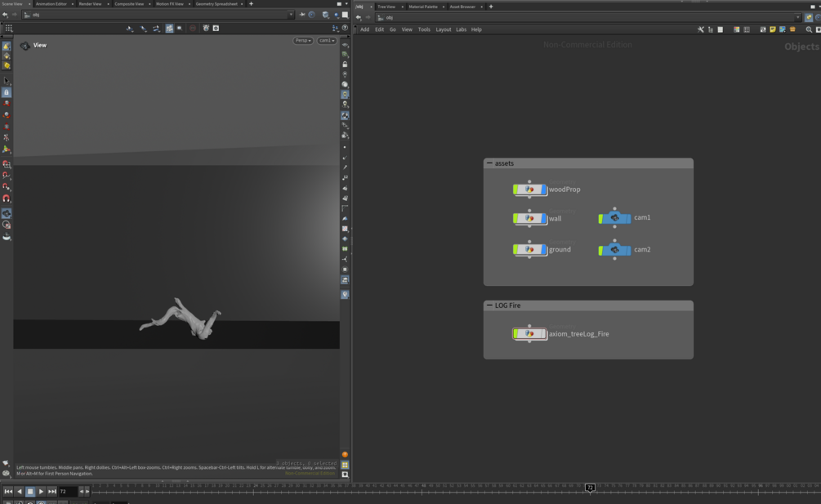821x504 pixels.
Task: Collapse the LOG Fire network box
Action: click(489, 306)
